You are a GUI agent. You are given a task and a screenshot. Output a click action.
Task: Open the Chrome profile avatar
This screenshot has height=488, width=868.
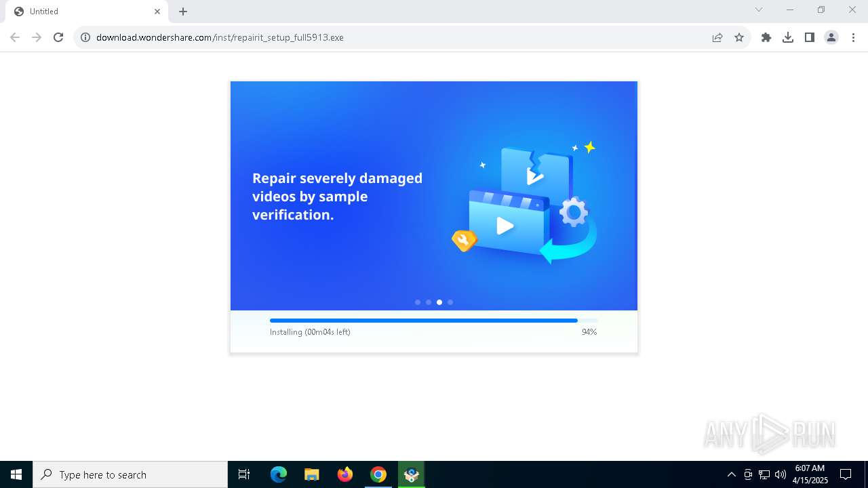[831, 37]
